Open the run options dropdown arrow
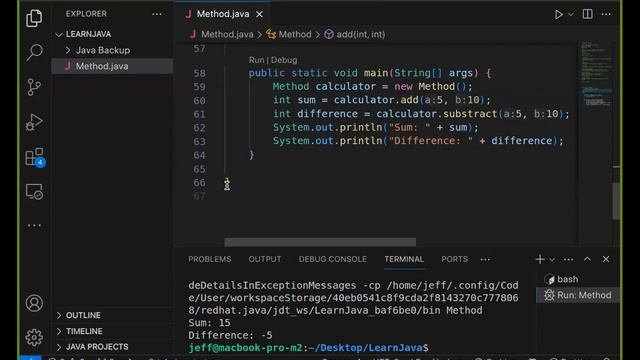This screenshot has height=360, width=640. tap(571, 14)
